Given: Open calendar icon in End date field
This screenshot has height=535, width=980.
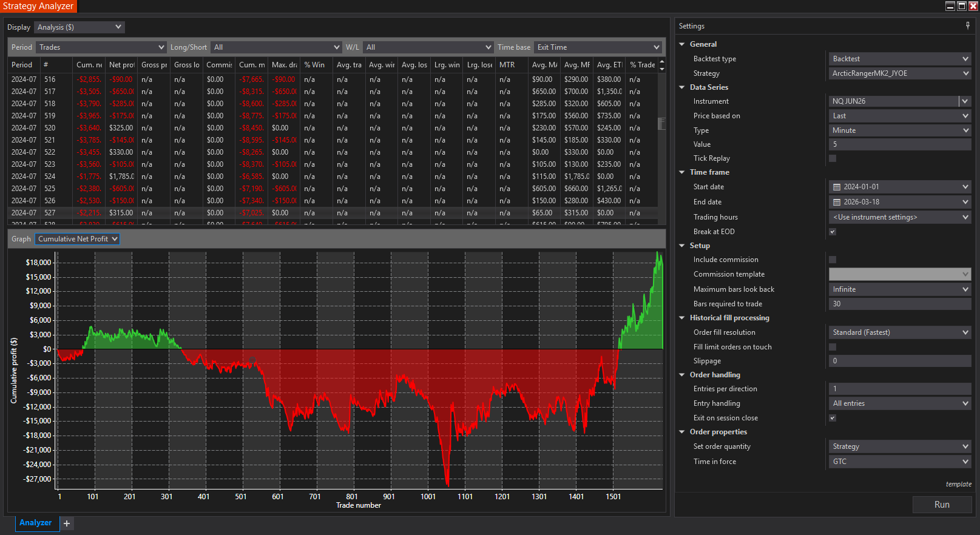Looking at the screenshot, I should coord(837,202).
